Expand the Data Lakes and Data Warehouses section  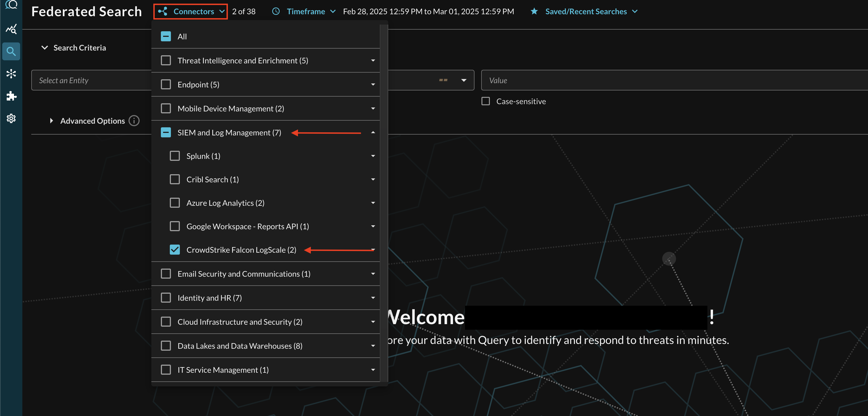point(373,346)
